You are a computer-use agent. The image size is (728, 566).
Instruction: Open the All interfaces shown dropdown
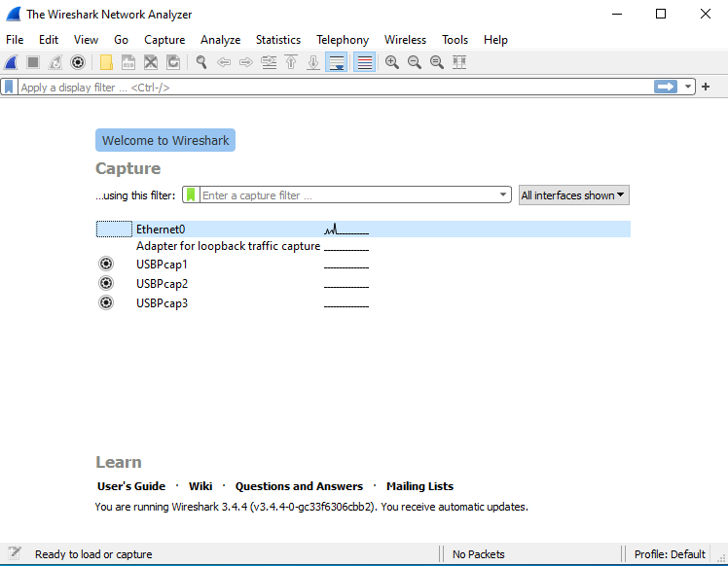[574, 195]
